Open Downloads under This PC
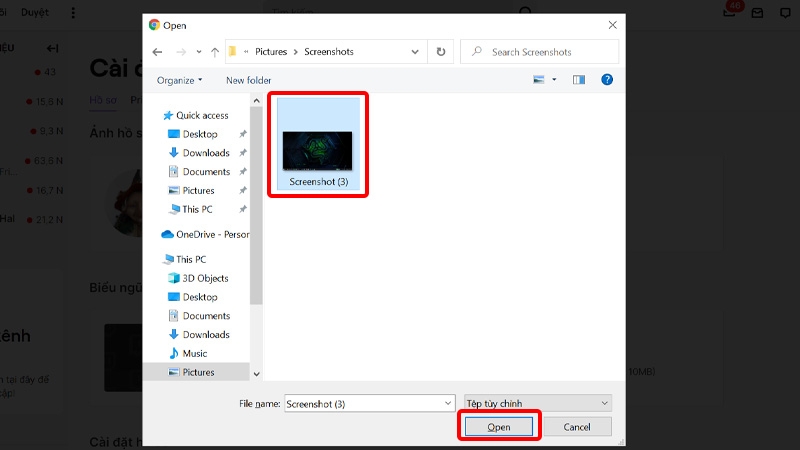 199,335
